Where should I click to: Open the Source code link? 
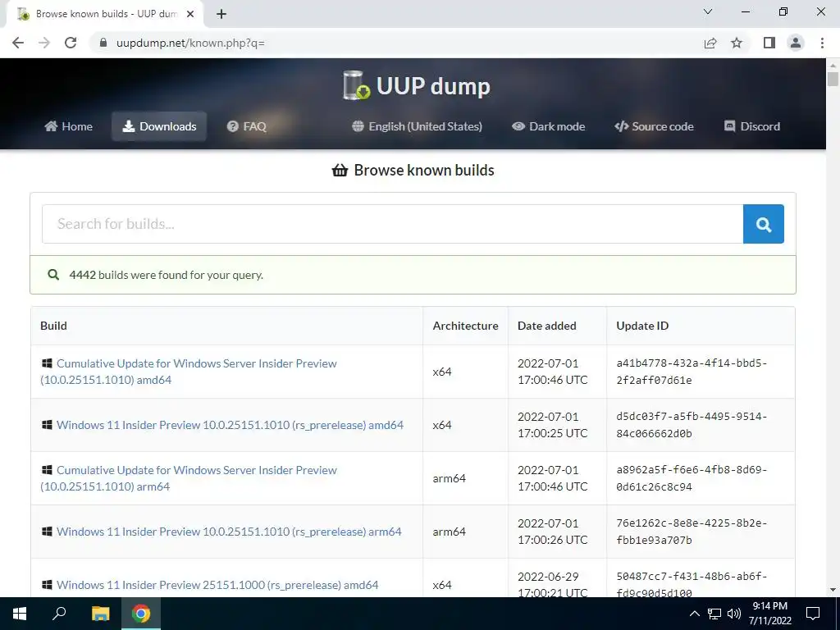click(x=654, y=126)
